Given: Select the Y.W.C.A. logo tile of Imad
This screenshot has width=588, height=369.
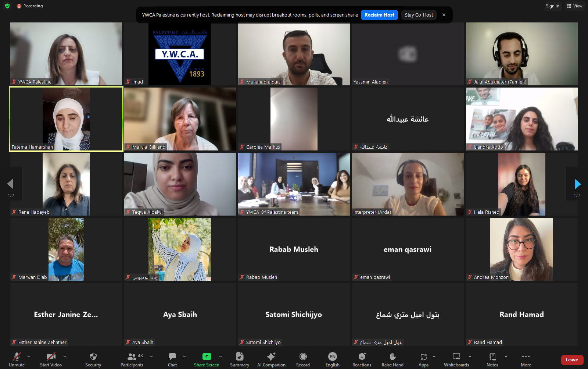Looking at the screenshot, I should 180,54.
